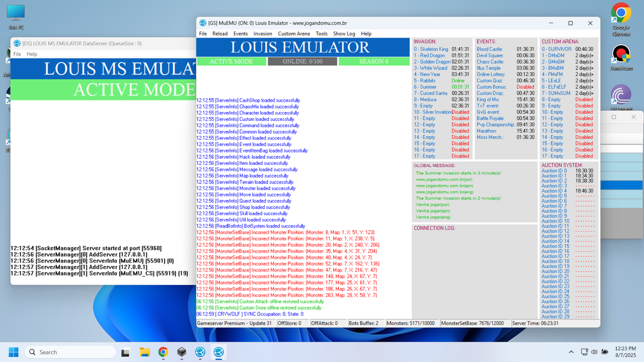
Task: Click the Server Time status field
Action: 535,323
